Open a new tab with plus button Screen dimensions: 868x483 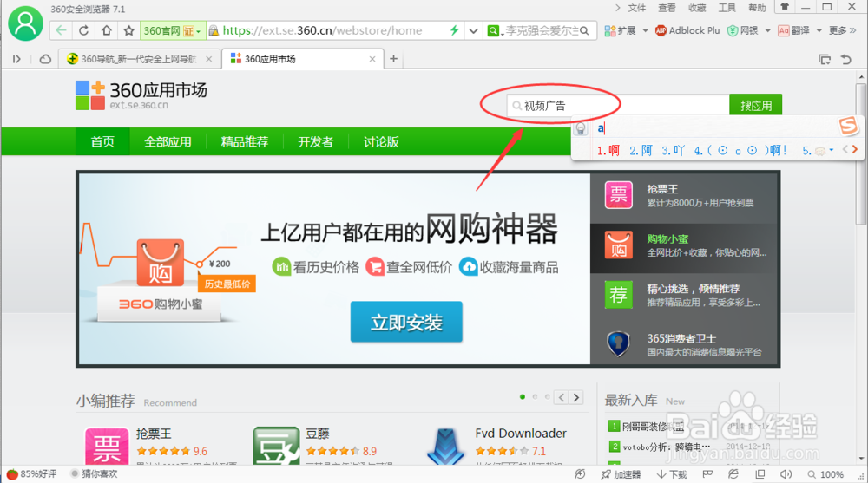(x=393, y=59)
